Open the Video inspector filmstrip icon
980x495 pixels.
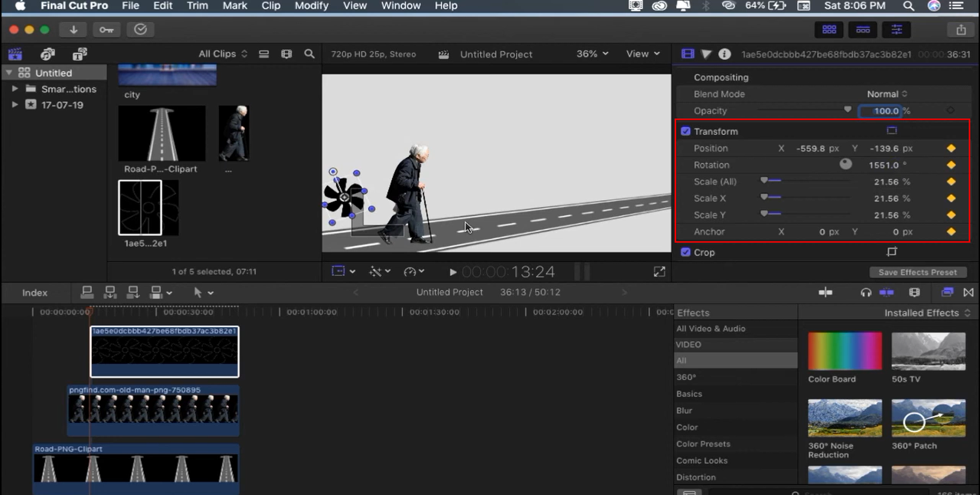point(688,54)
